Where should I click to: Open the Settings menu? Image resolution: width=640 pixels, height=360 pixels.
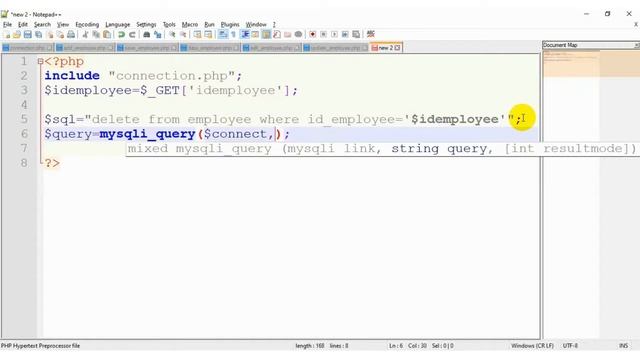pyautogui.click(x=146, y=24)
